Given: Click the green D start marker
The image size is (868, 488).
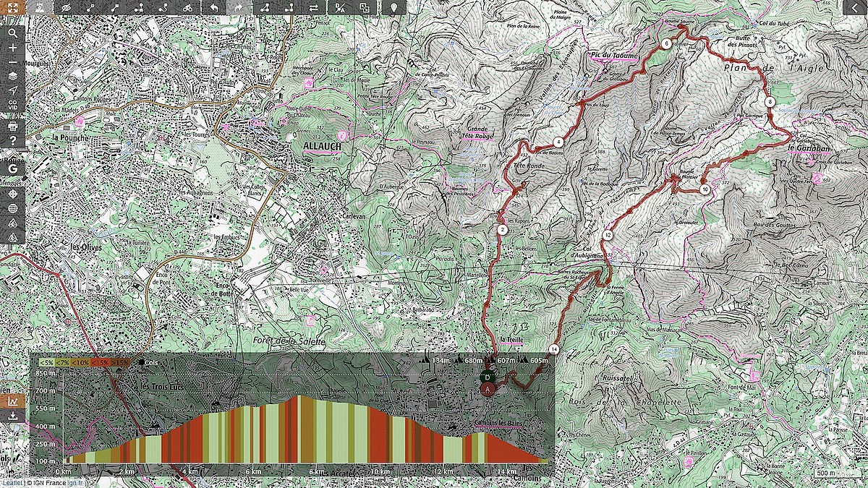Looking at the screenshot, I should pos(488,377).
